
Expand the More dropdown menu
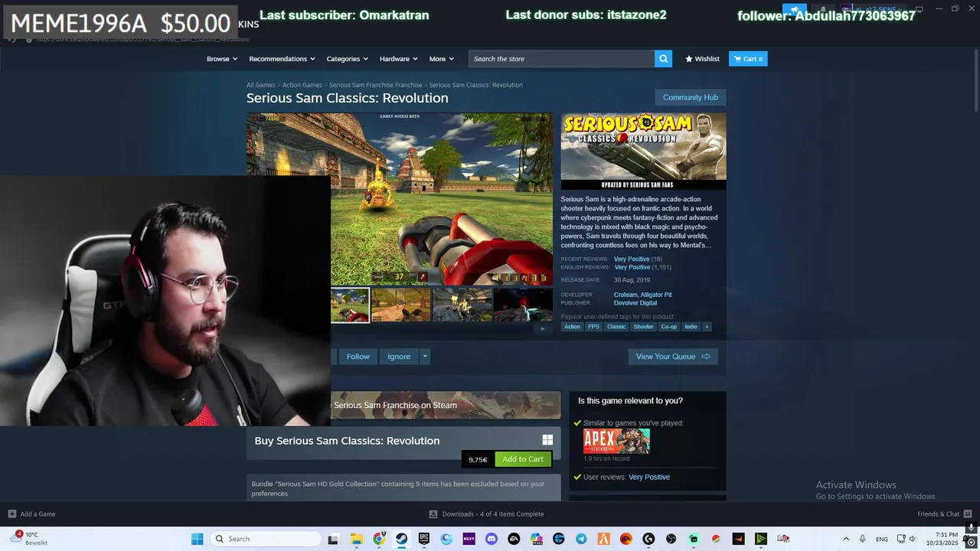click(442, 59)
